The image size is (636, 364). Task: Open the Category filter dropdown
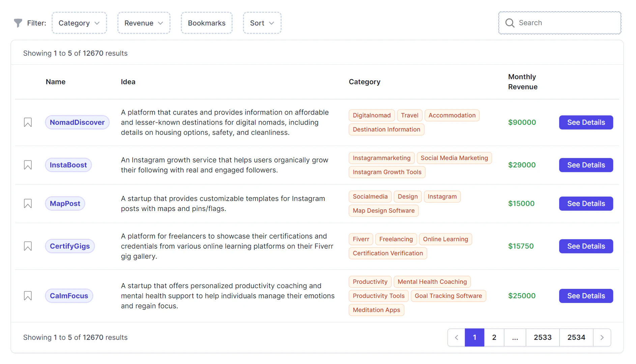point(79,23)
